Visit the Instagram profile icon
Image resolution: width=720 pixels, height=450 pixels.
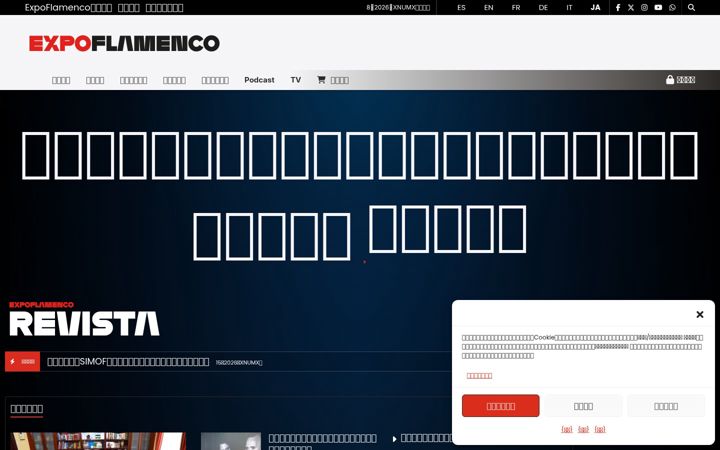[644, 7]
